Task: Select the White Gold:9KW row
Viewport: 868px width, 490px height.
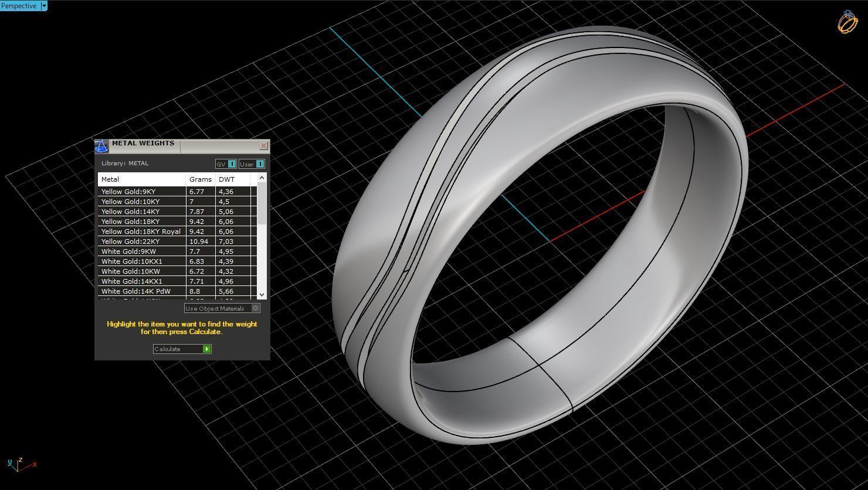Action: [177, 251]
